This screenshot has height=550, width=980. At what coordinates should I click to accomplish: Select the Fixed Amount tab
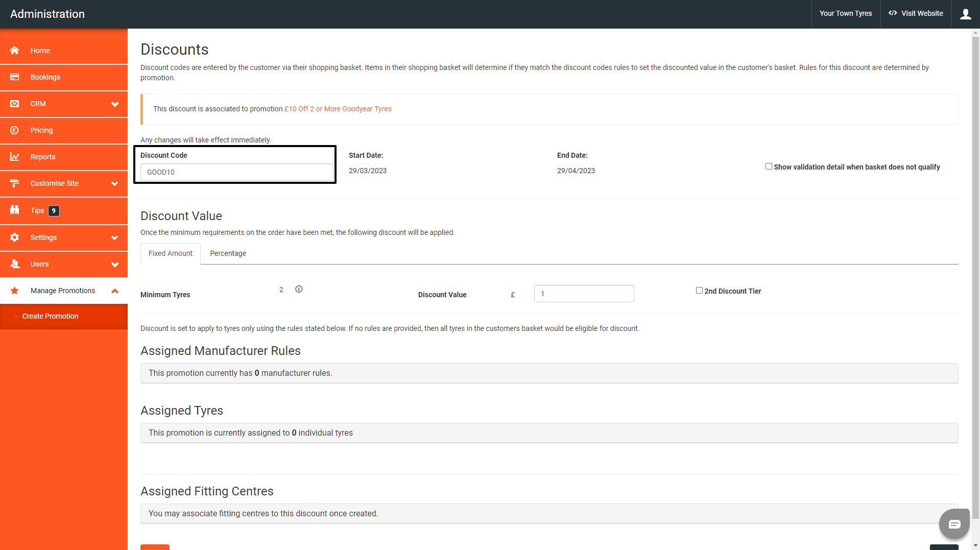(x=171, y=253)
